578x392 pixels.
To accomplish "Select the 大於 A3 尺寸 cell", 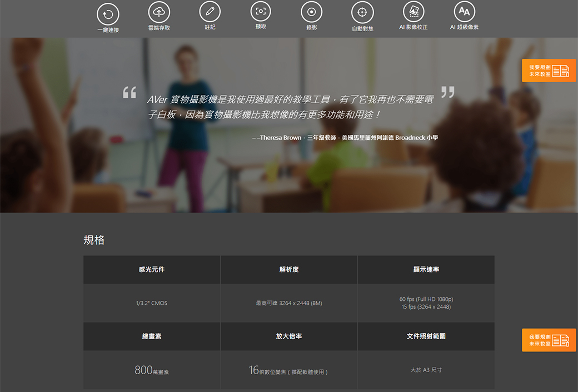I will point(426,370).
